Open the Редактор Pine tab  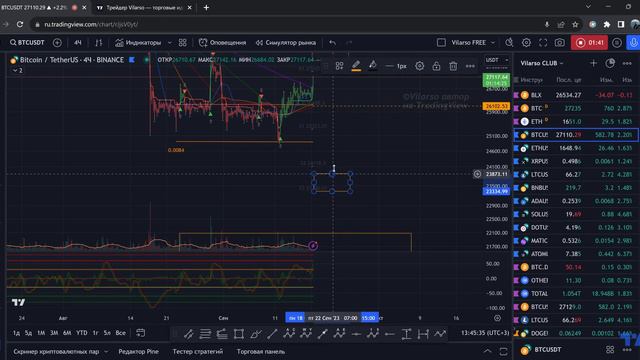(138, 351)
